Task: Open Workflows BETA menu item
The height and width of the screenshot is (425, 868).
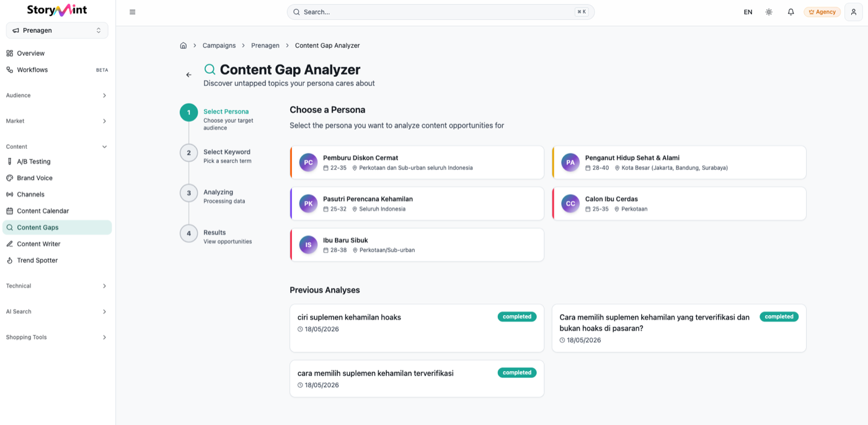Action: coord(57,70)
